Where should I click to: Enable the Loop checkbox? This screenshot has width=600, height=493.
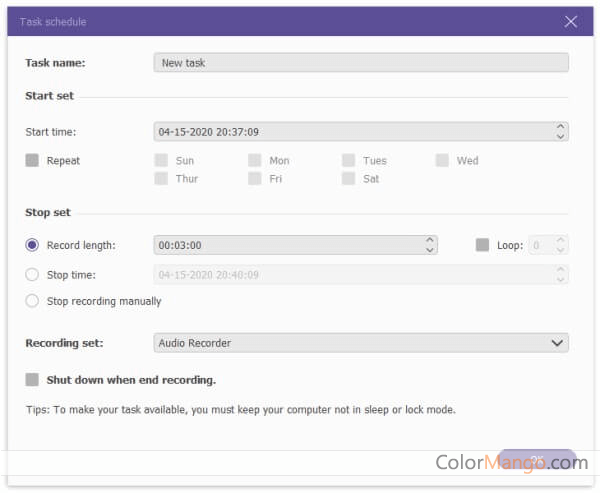[483, 245]
